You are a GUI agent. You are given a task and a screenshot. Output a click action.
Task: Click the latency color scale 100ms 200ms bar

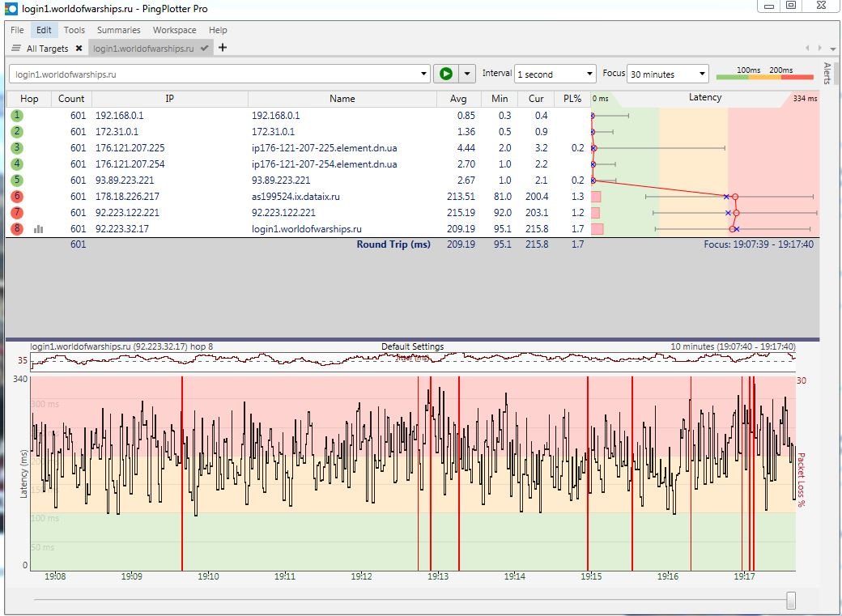coord(764,78)
